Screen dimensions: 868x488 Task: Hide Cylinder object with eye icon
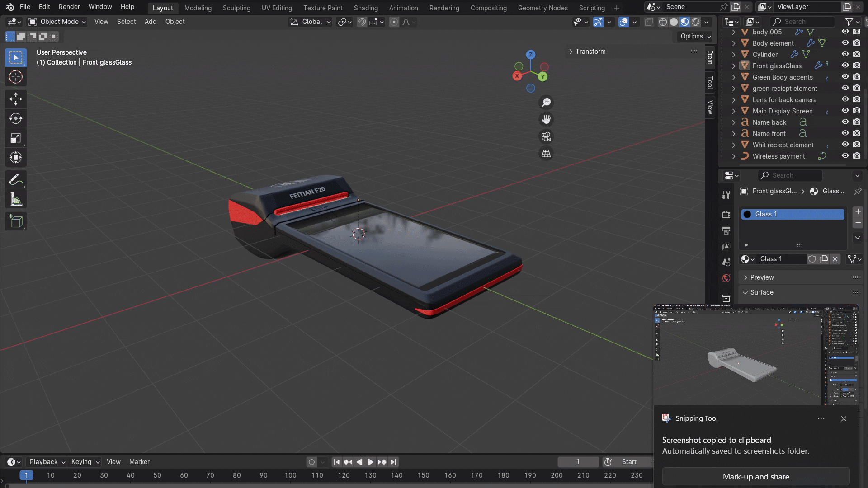[x=845, y=54]
